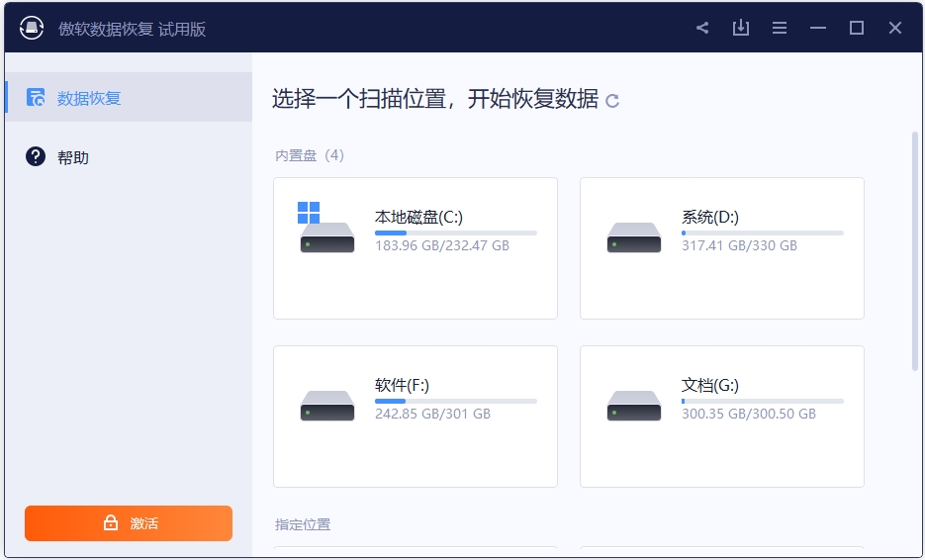The image size is (925, 560).
Task: Click the 帮助 question mark icon
Action: 36,156
